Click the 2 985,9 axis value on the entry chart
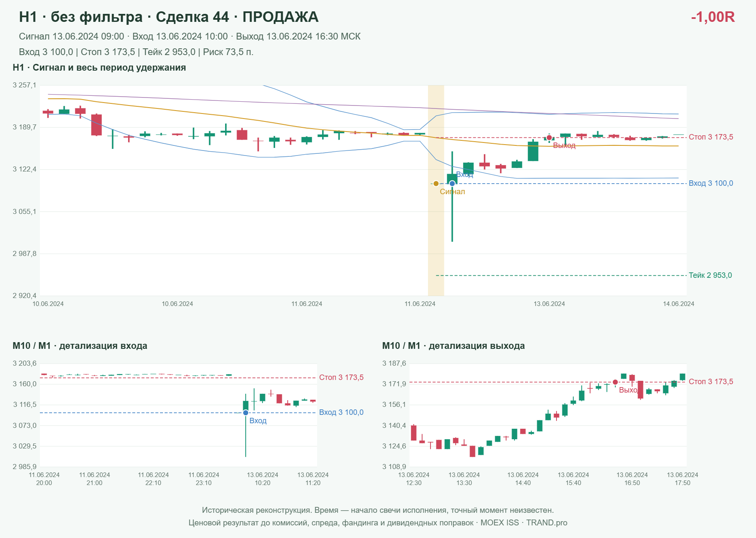 click(24, 467)
